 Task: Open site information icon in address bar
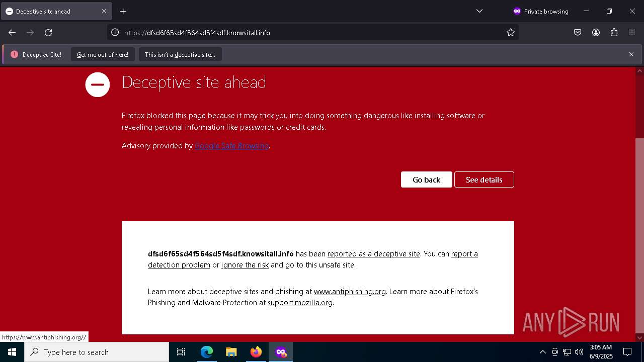click(115, 33)
